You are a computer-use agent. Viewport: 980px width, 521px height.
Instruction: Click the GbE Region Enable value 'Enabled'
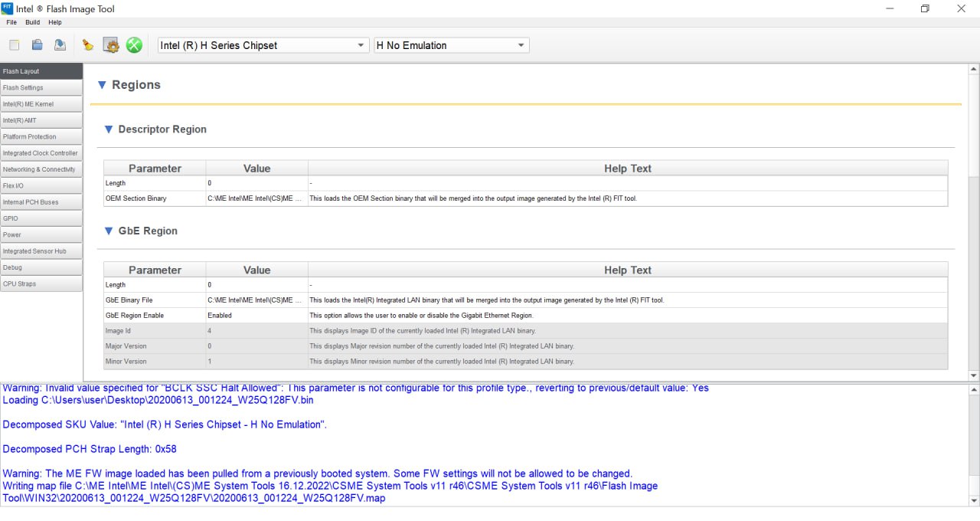256,315
